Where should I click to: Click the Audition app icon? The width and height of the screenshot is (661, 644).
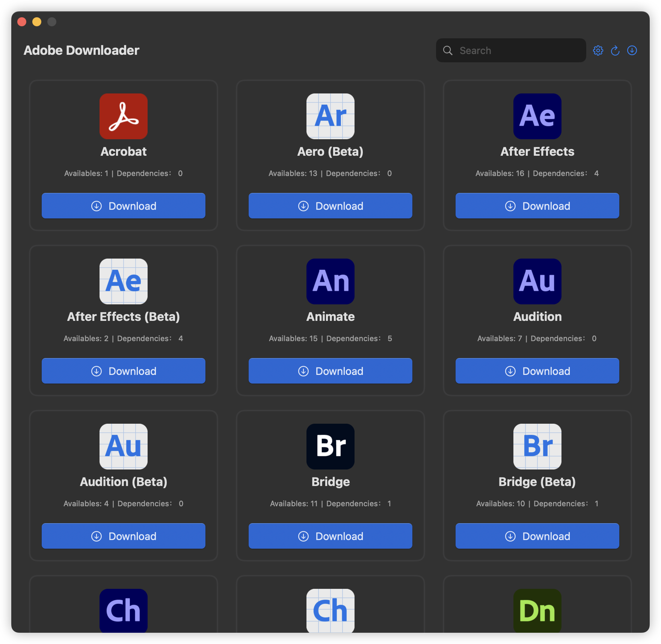(x=537, y=281)
